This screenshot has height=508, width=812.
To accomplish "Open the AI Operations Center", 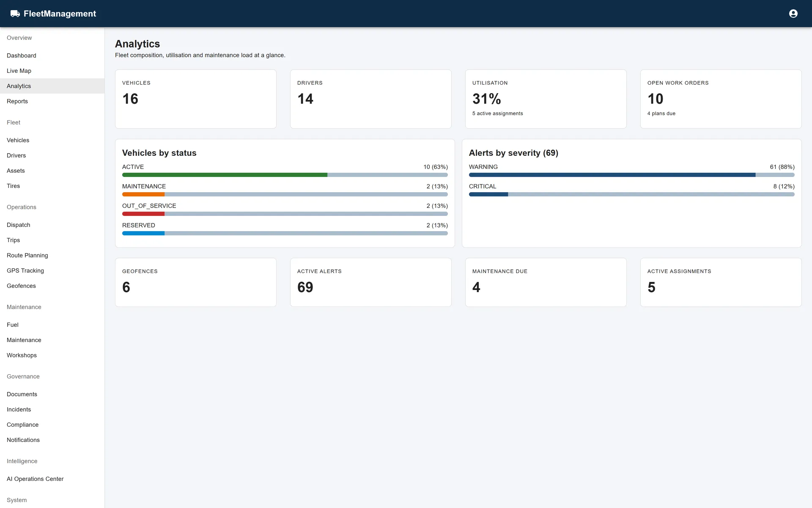I will (x=52, y=479).
